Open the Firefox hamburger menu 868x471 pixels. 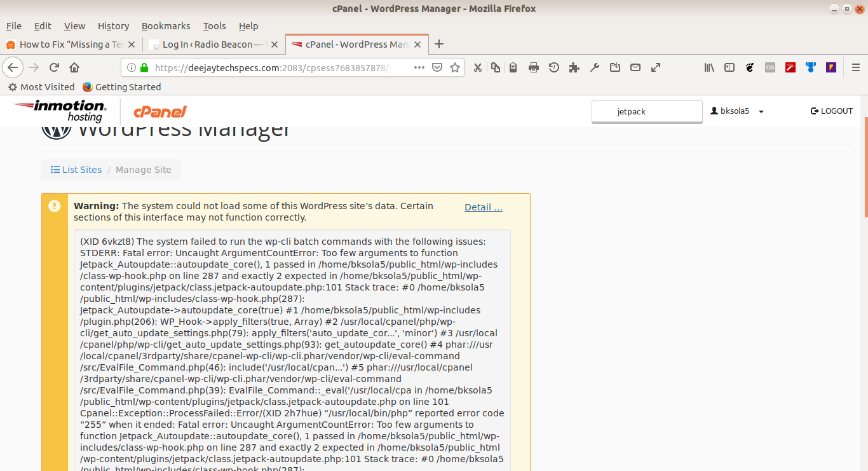[x=855, y=67]
